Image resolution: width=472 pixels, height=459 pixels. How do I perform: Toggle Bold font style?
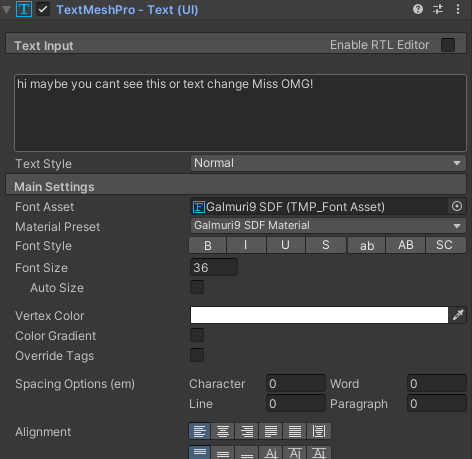(x=208, y=245)
